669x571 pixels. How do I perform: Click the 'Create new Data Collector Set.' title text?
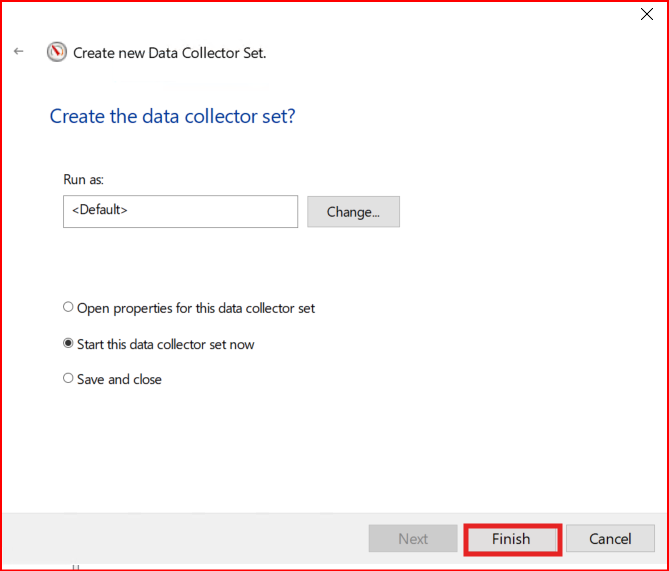tap(170, 53)
